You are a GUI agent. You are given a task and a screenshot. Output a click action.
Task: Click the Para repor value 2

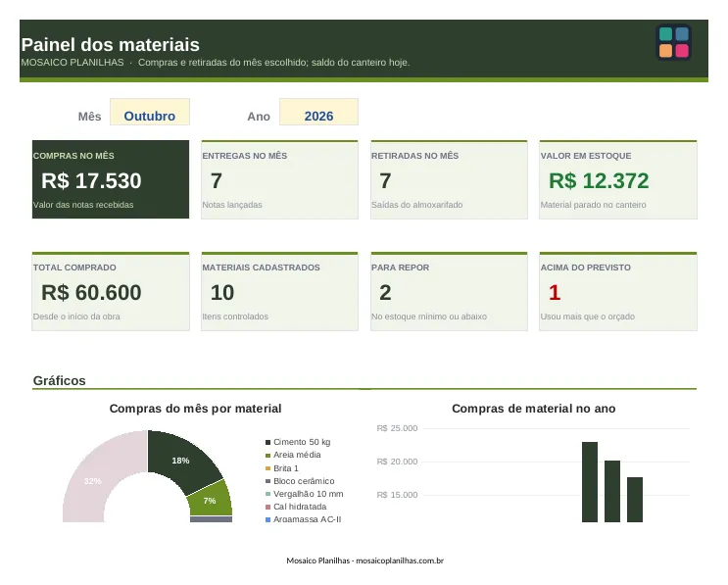pyautogui.click(x=385, y=292)
